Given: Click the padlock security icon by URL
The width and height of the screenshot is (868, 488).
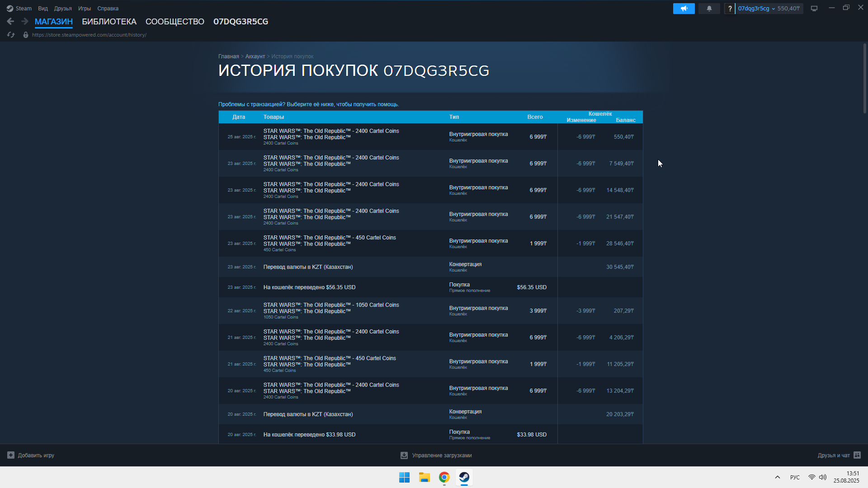Looking at the screenshot, I should tap(26, 35).
